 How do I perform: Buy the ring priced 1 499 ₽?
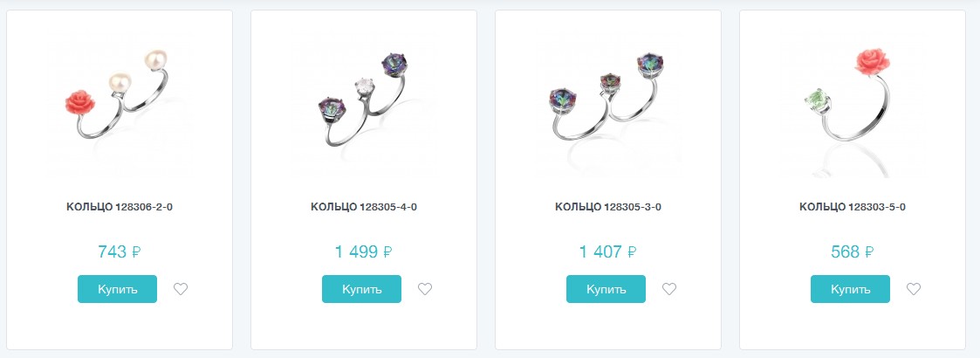361,289
